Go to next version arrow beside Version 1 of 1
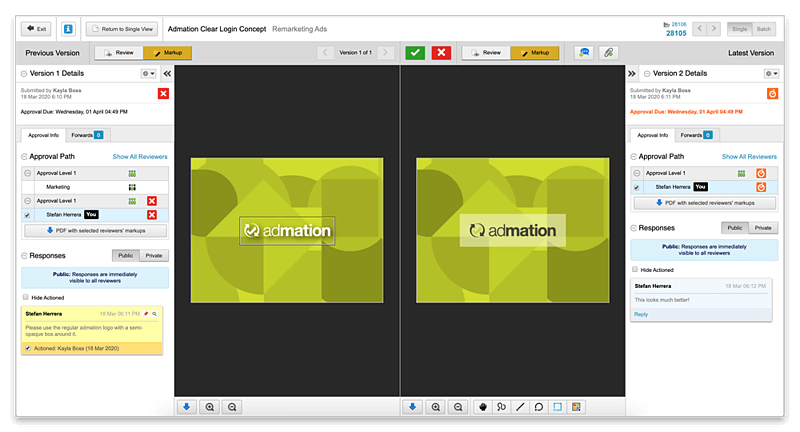 [386, 53]
